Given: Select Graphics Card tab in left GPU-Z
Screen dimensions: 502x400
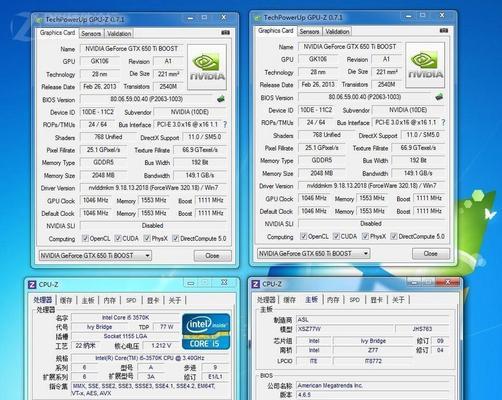Looking at the screenshot, I should pyautogui.click(x=57, y=33).
